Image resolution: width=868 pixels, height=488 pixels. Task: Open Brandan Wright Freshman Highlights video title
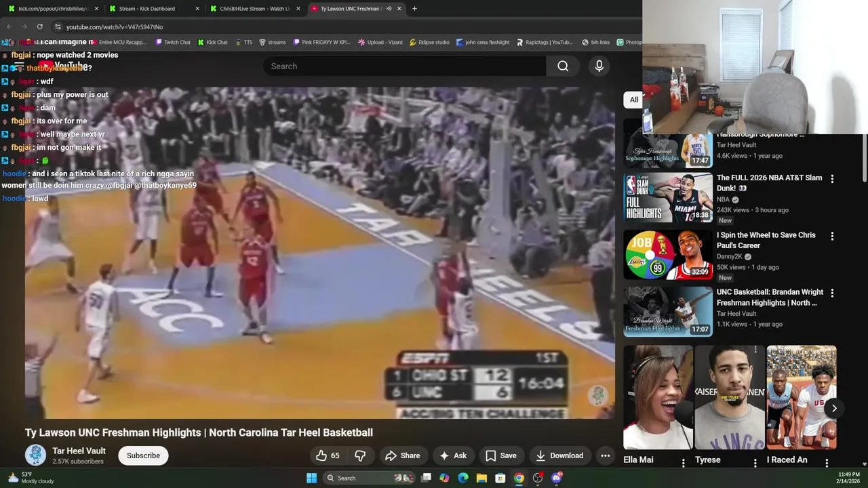point(770,298)
